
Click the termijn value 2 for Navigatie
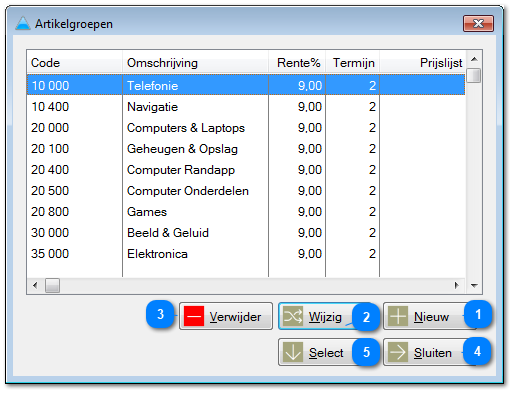[372, 107]
